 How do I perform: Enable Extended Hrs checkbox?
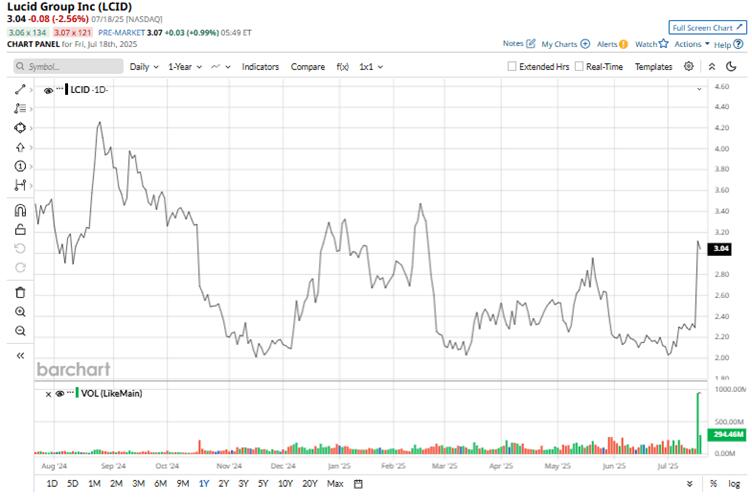(x=512, y=66)
